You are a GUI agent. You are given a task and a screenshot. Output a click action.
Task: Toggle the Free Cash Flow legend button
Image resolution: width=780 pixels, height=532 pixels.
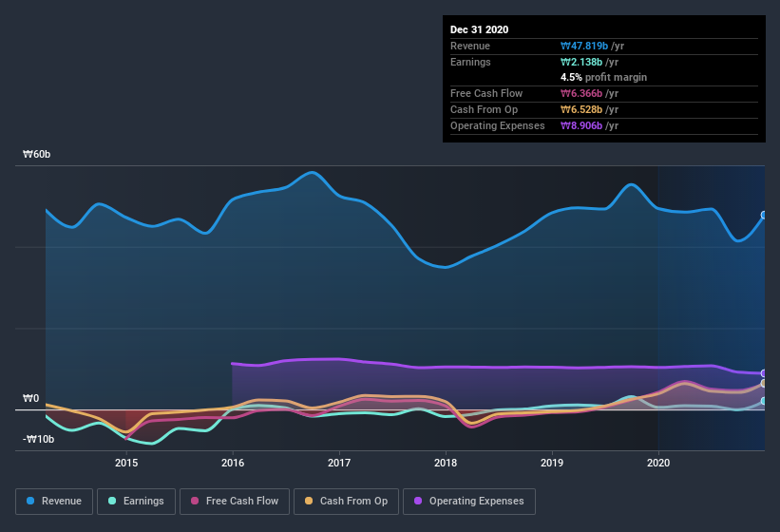pyautogui.click(x=235, y=502)
